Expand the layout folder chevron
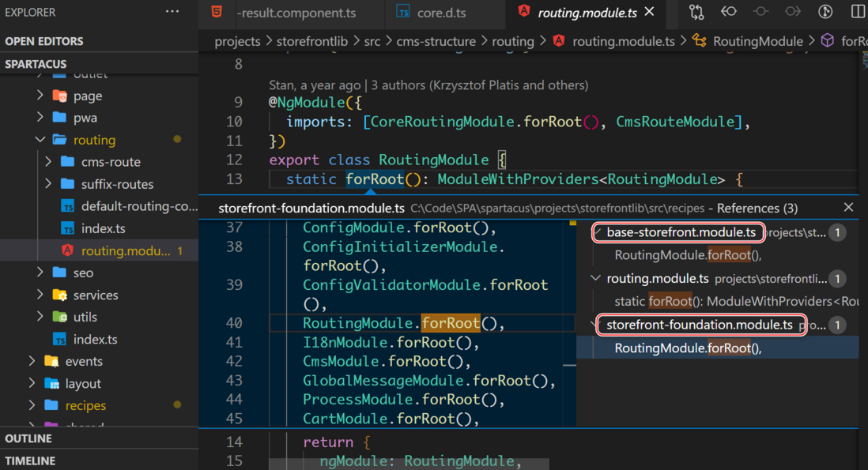The height and width of the screenshot is (470, 868). point(32,382)
